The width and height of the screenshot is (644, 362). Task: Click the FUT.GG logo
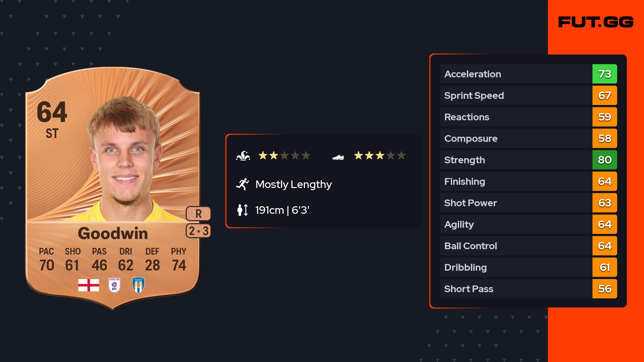[596, 22]
